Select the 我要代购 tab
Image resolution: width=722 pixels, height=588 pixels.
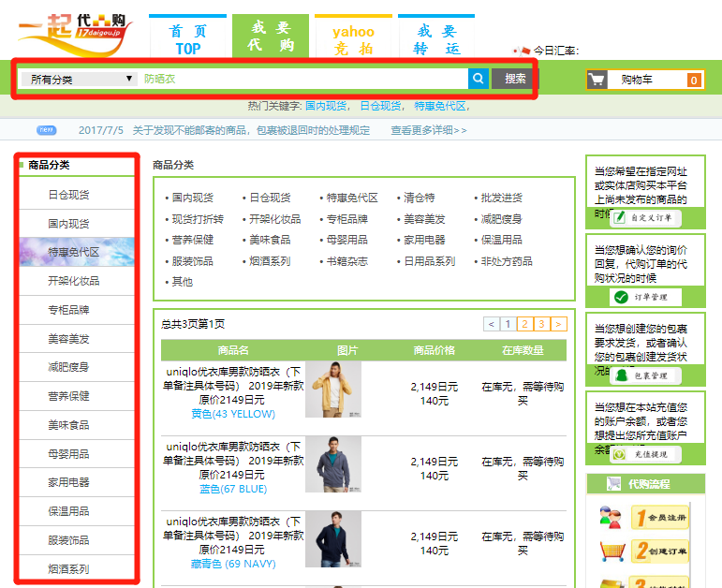point(271,37)
